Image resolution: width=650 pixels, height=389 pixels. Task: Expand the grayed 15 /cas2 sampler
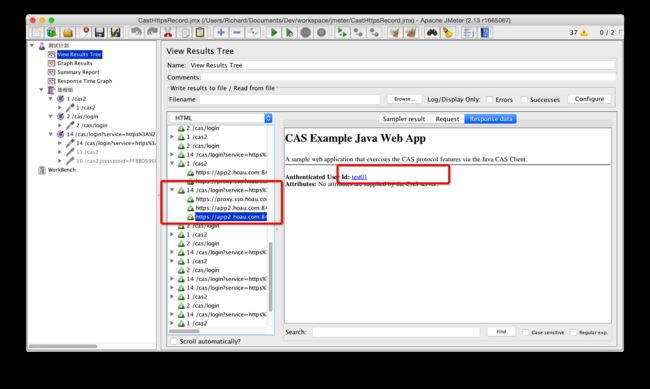pos(60,152)
